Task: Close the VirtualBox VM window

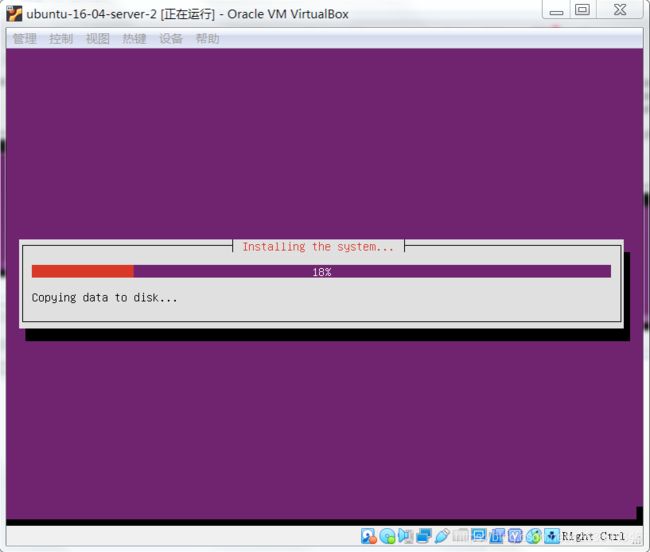Action: coord(620,10)
